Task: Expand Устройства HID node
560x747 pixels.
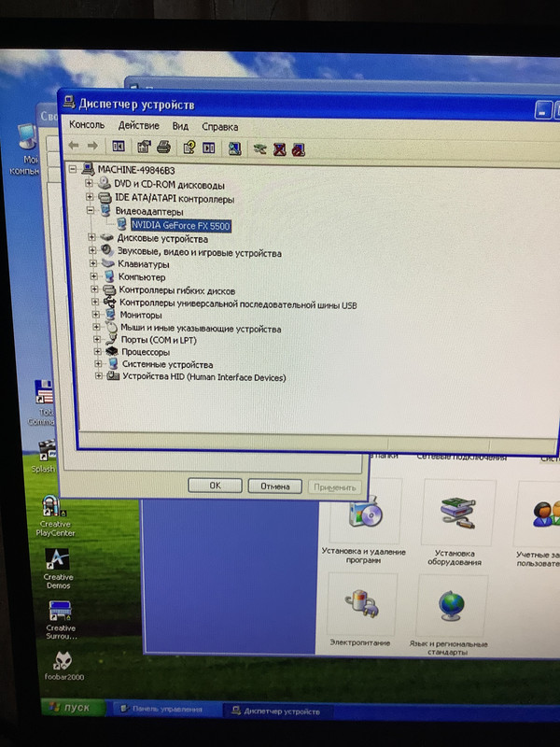Action: 99,376
